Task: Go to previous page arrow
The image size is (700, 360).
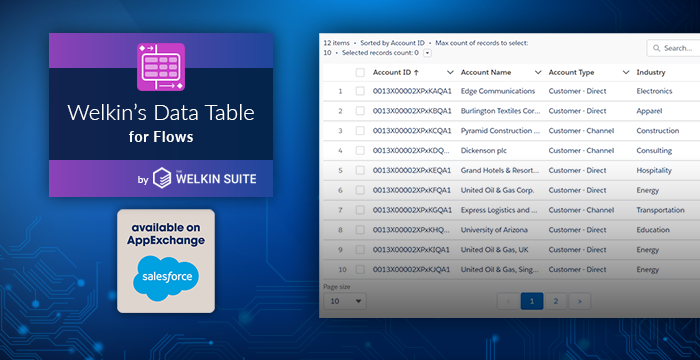Action: click(x=508, y=301)
